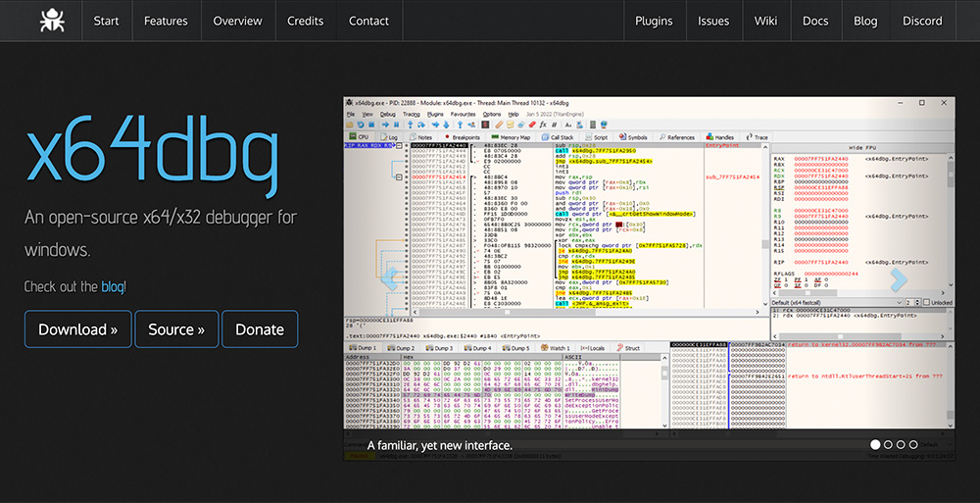Select the first carousel indicator dot
Viewport: 980px width, 503px height.
click(x=875, y=445)
